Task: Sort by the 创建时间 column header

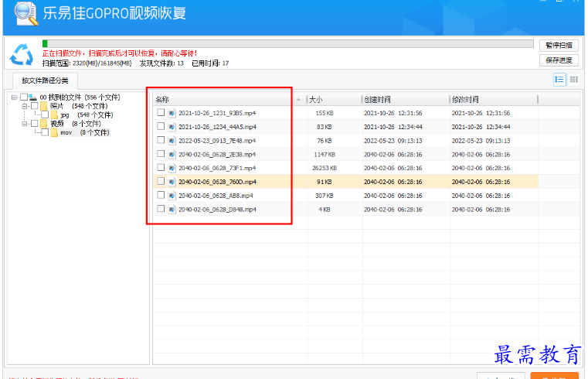Action: coord(406,100)
